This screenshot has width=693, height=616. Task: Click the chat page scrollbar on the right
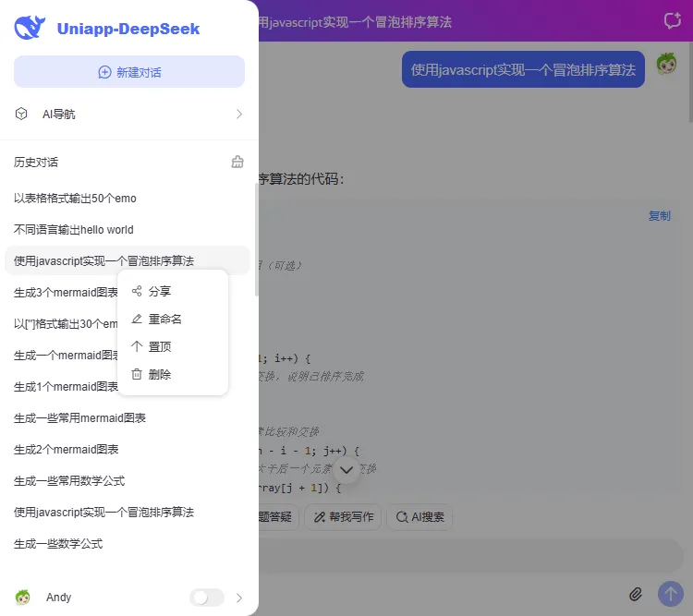coord(690,82)
